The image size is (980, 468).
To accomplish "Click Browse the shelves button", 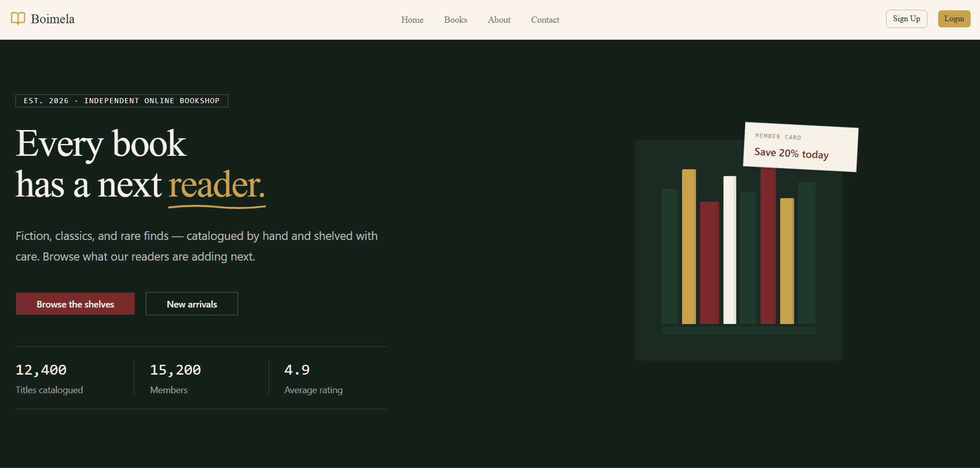I will point(75,304).
